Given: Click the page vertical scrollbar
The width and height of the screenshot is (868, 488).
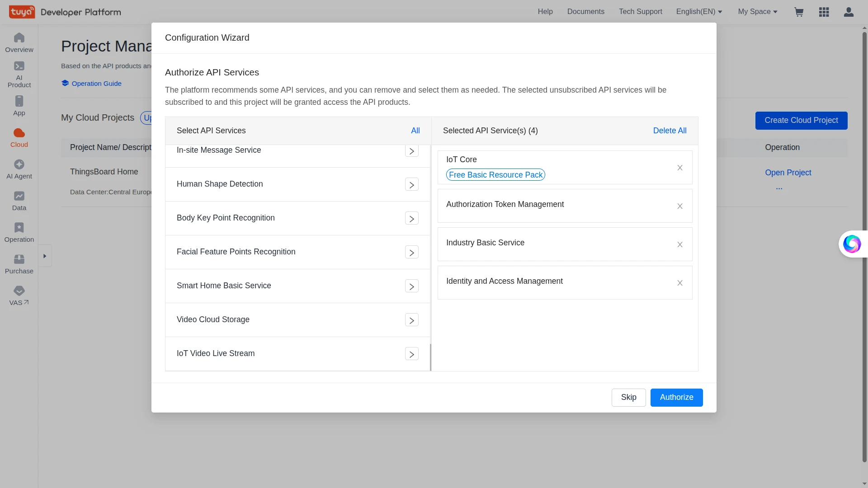Looking at the screenshot, I should 864,246.
